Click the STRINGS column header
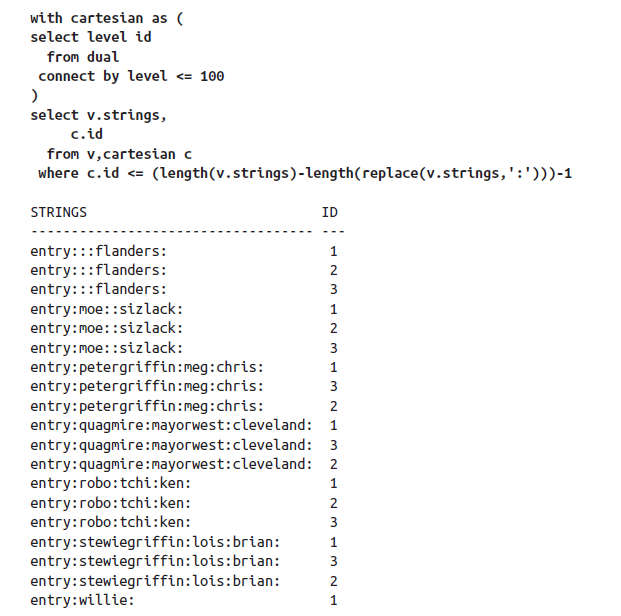The height and width of the screenshot is (616, 621). tap(58, 212)
